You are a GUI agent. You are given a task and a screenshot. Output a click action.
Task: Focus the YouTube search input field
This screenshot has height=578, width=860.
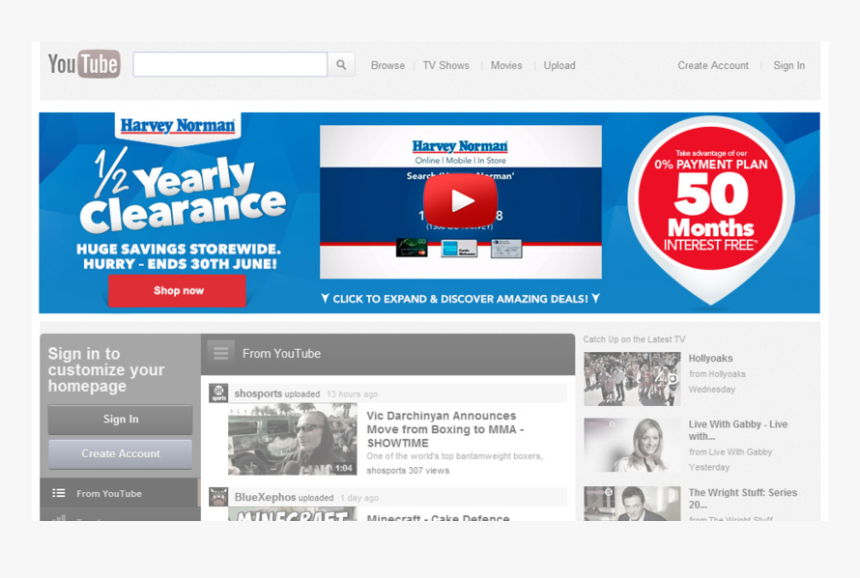pyautogui.click(x=230, y=65)
